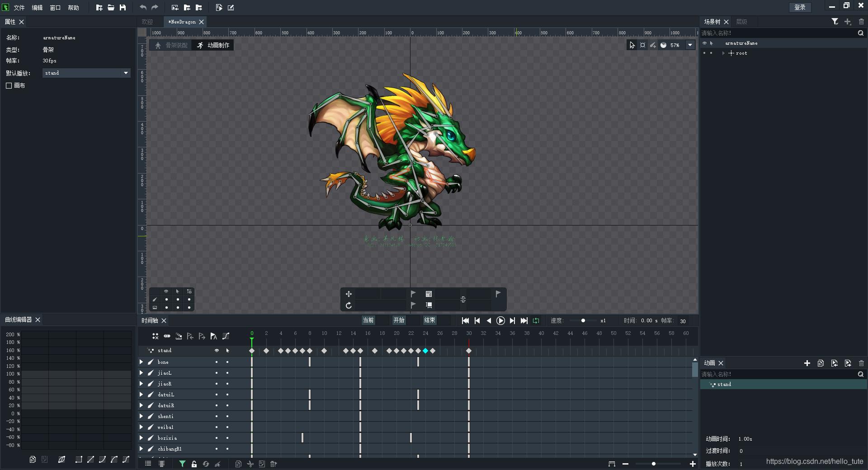Viewport: 868px width, 470px height.
Task: Click the 结束 frame button
Action: click(x=429, y=320)
